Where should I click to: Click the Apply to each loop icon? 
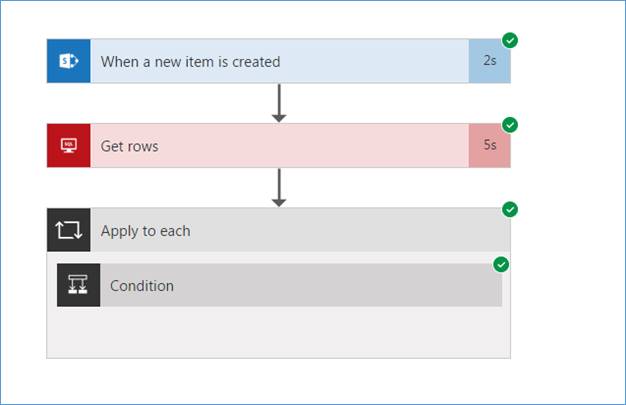point(68,230)
